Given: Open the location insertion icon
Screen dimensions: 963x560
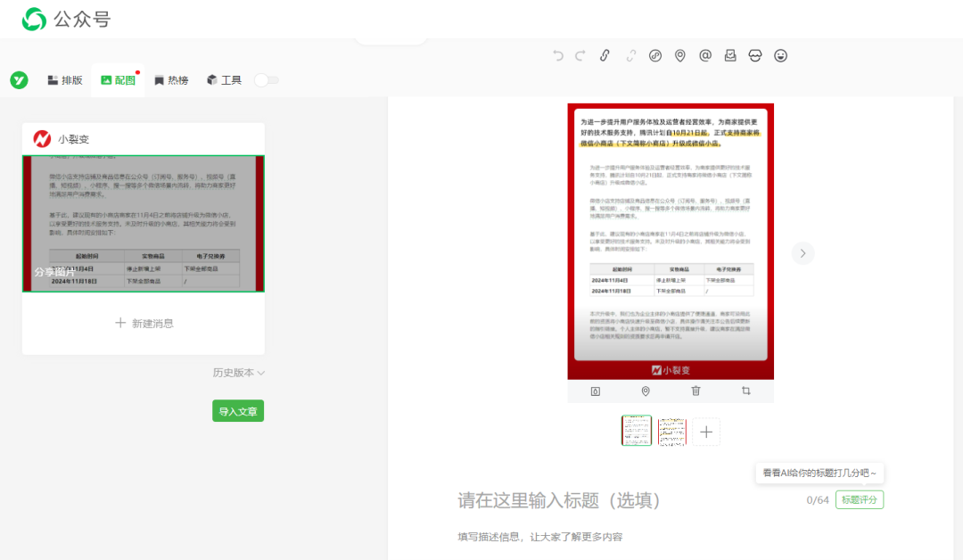Looking at the screenshot, I should (x=680, y=55).
